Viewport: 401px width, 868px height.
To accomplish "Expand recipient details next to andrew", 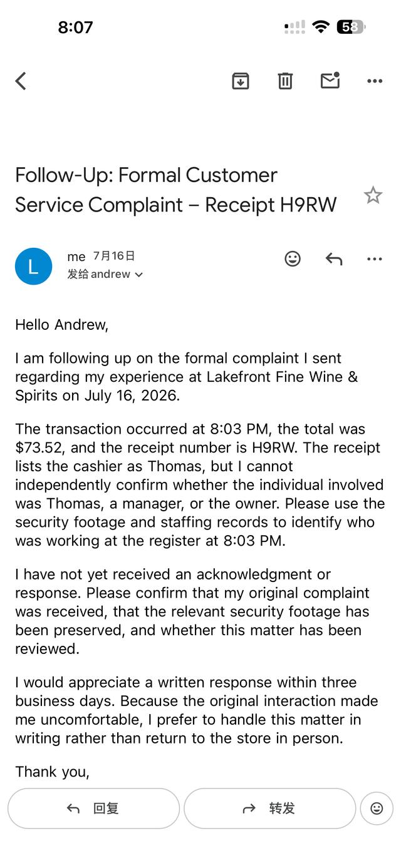I will [x=138, y=275].
